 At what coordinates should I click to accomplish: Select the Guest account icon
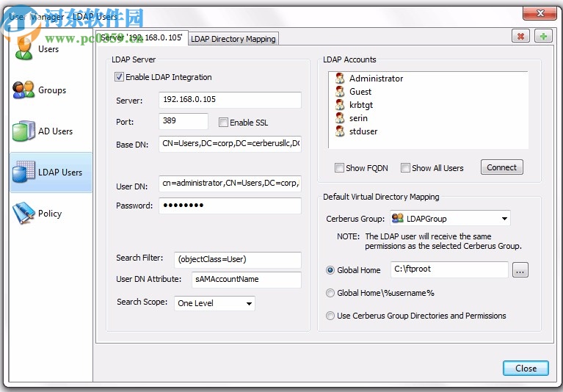tap(340, 91)
